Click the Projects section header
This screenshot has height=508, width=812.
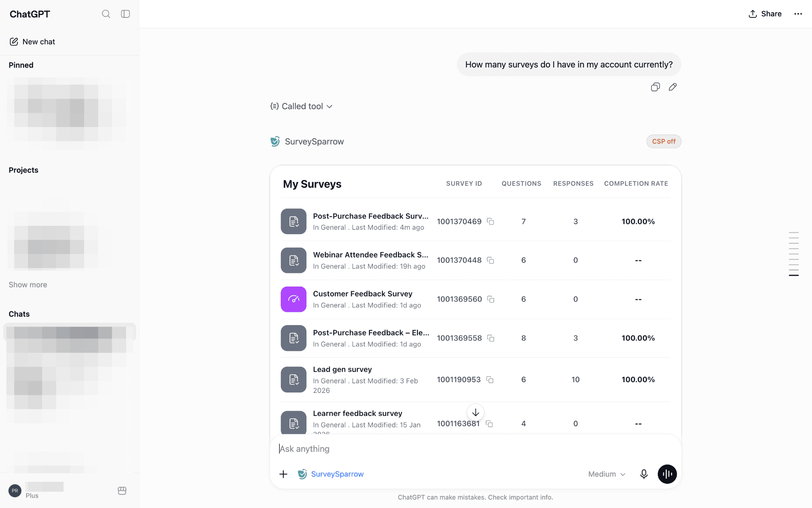tap(23, 170)
